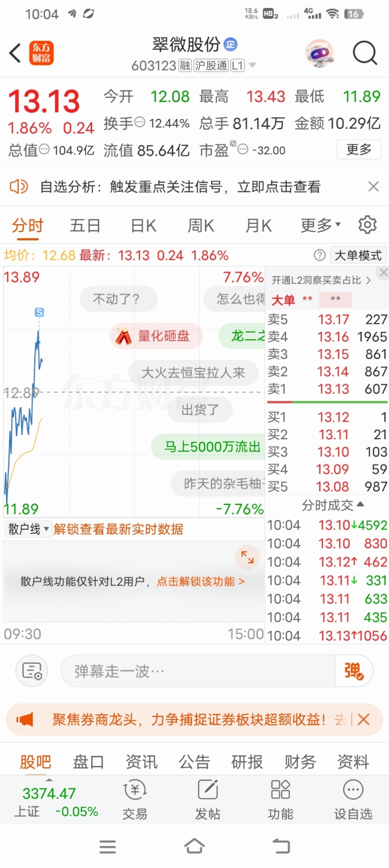Tap Android back navigation button

point(281,846)
